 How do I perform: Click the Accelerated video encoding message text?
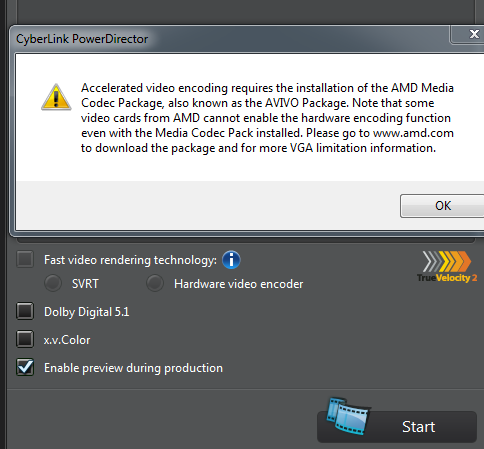pyautogui.click(x=267, y=118)
